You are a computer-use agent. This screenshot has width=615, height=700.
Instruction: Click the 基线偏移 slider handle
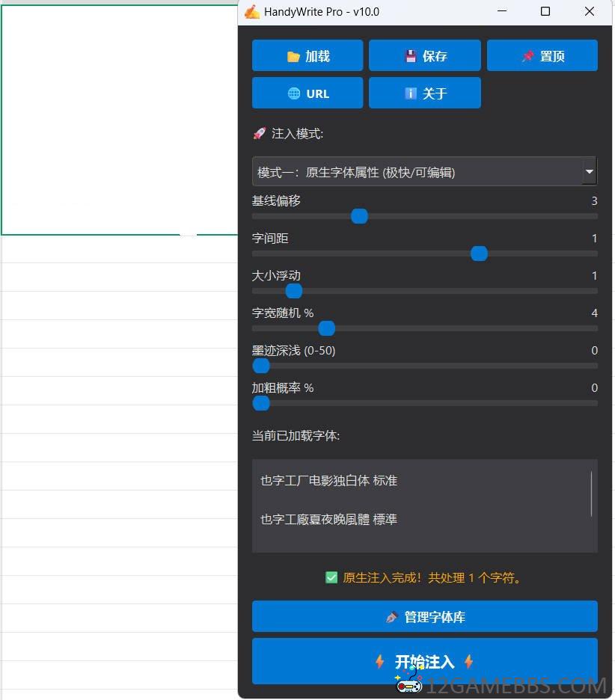pyautogui.click(x=360, y=216)
